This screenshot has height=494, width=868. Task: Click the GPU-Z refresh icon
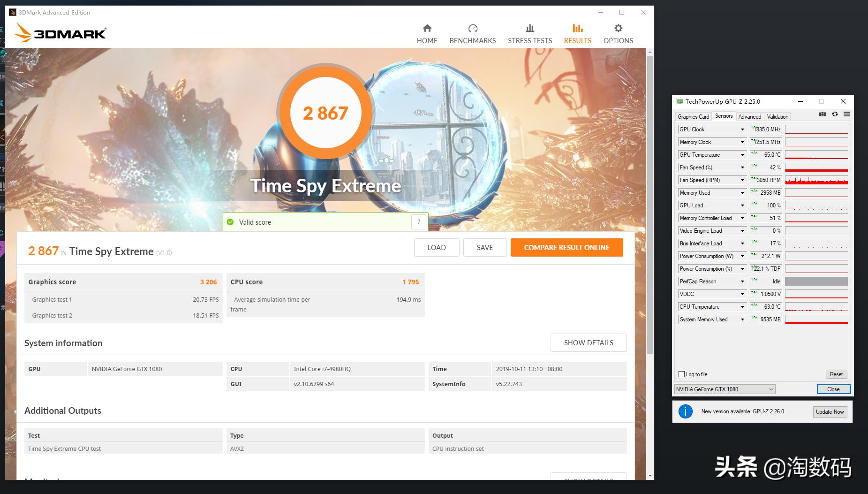[835, 114]
